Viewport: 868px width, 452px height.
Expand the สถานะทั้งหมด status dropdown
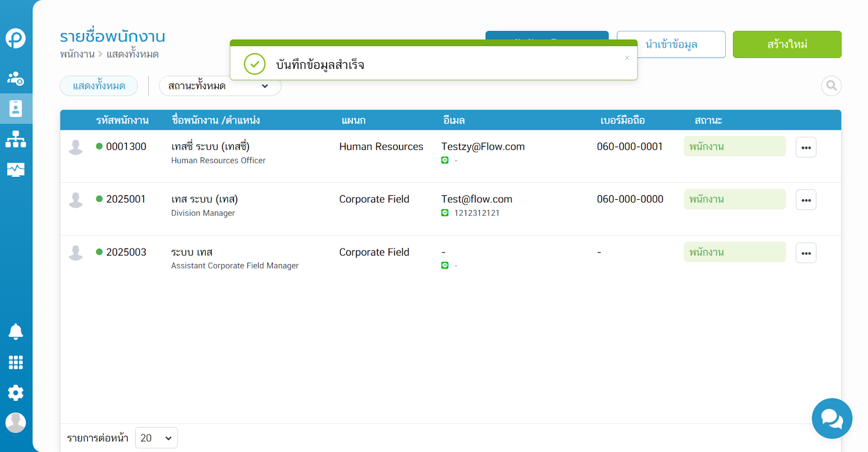pyautogui.click(x=220, y=86)
